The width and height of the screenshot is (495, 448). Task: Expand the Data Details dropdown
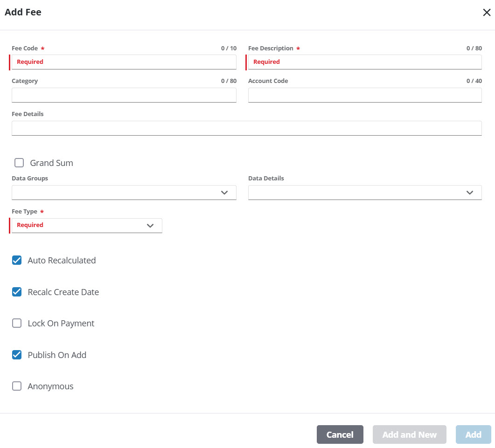tap(364, 193)
